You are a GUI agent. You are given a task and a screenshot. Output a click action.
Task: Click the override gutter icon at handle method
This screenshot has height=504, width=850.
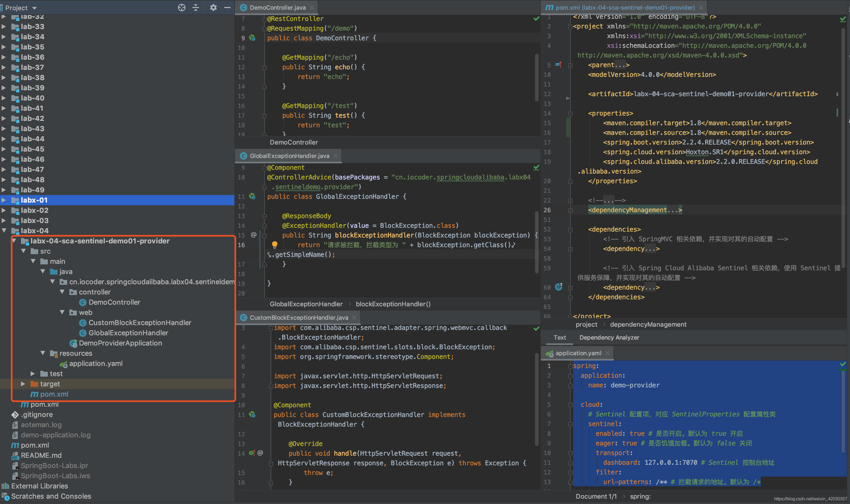click(x=252, y=453)
